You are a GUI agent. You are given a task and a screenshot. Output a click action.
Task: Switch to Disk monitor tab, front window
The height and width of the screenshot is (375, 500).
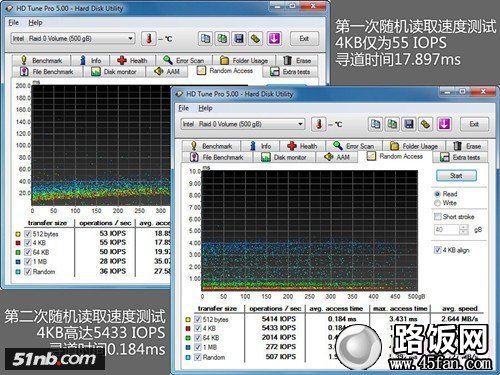click(284, 157)
